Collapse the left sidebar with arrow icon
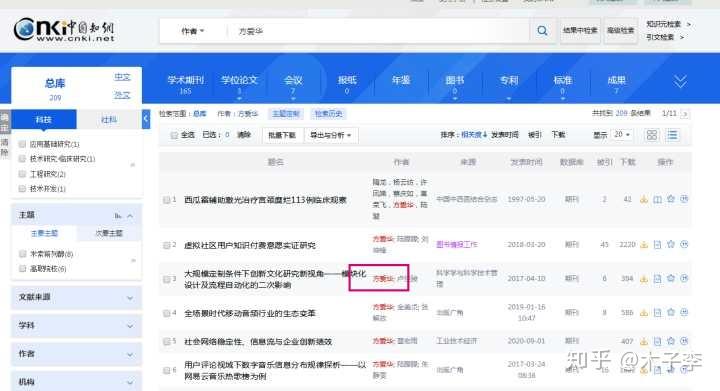Viewport: 720px width, 391px height. click(146, 119)
